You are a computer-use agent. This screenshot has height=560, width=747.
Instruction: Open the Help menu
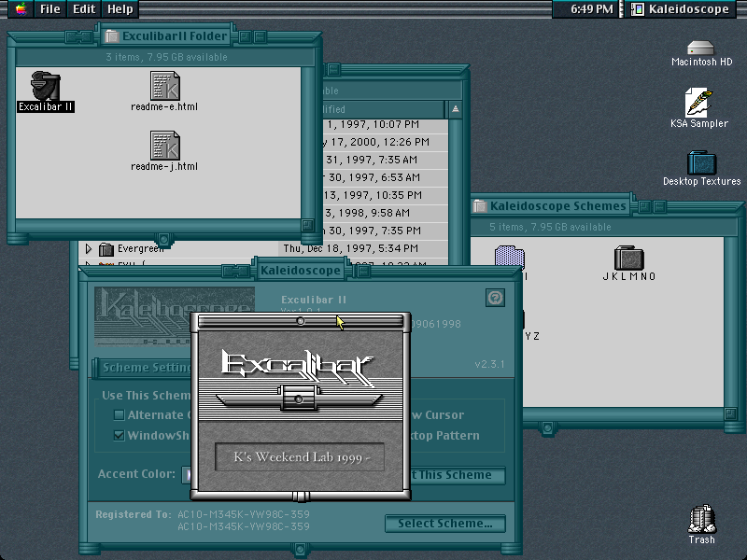click(x=120, y=9)
